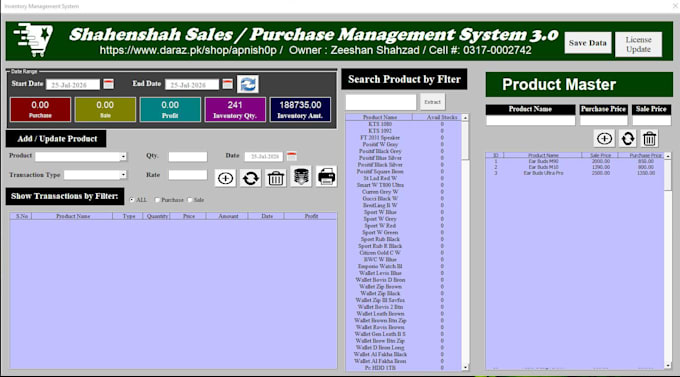Print using the printer icon

(326, 177)
